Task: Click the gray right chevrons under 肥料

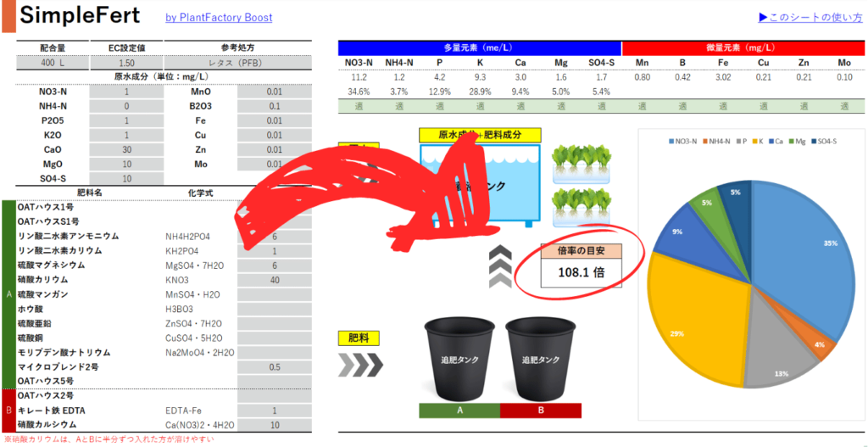Action: 360,365
